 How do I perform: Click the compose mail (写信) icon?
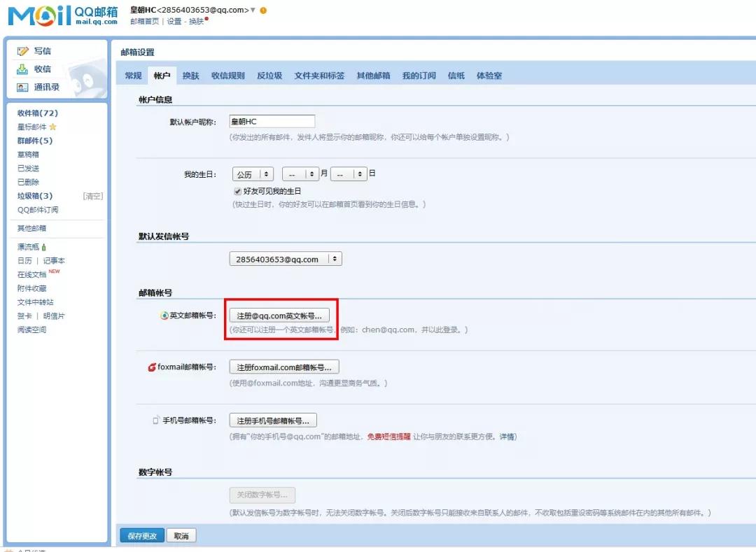click(22, 51)
